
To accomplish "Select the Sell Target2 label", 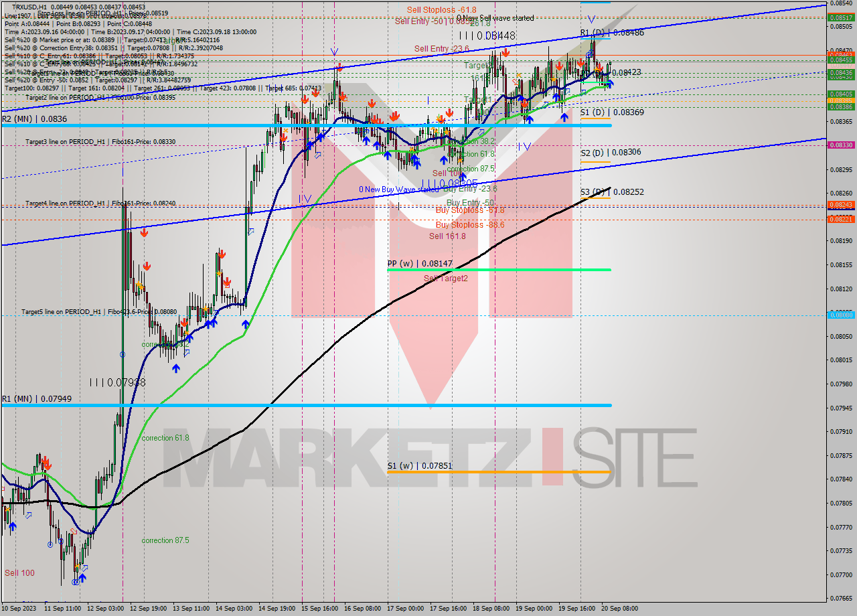I will pos(446,279).
